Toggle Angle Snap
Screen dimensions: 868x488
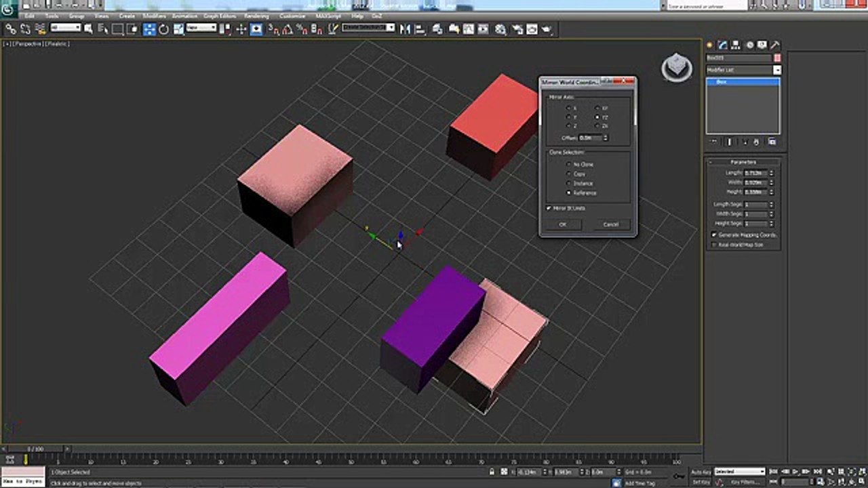(x=288, y=29)
